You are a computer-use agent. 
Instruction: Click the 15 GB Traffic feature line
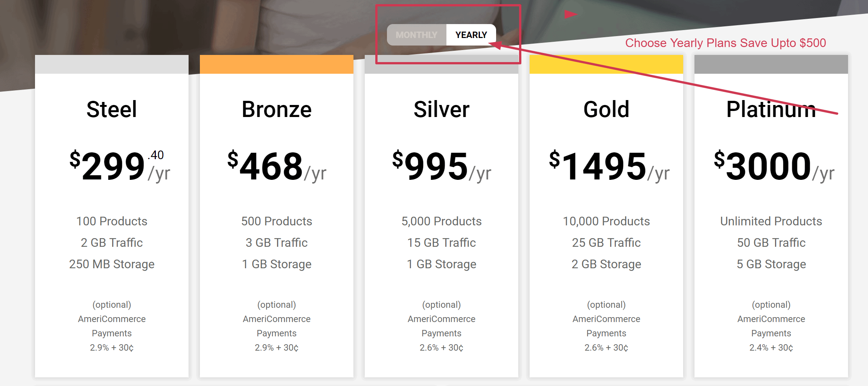[442, 243]
